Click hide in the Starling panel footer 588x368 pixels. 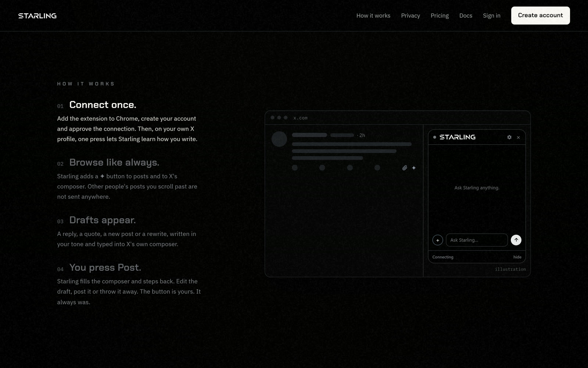tap(517, 257)
